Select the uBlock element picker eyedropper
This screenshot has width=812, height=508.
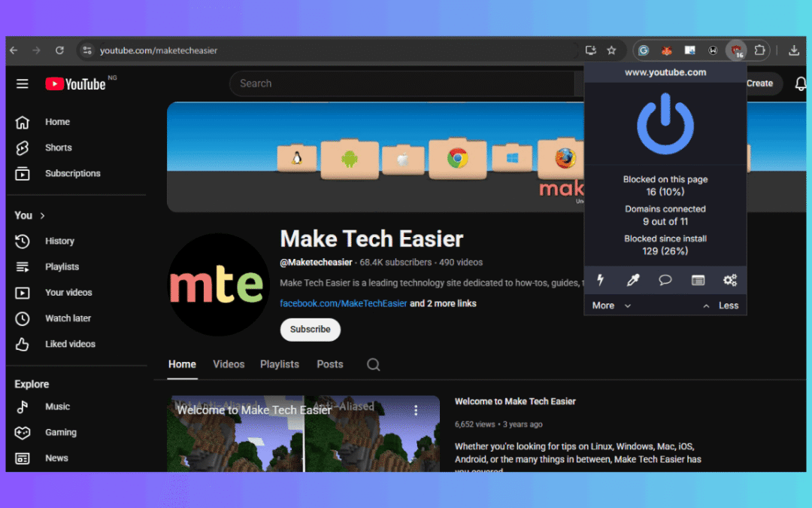click(x=633, y=280)
